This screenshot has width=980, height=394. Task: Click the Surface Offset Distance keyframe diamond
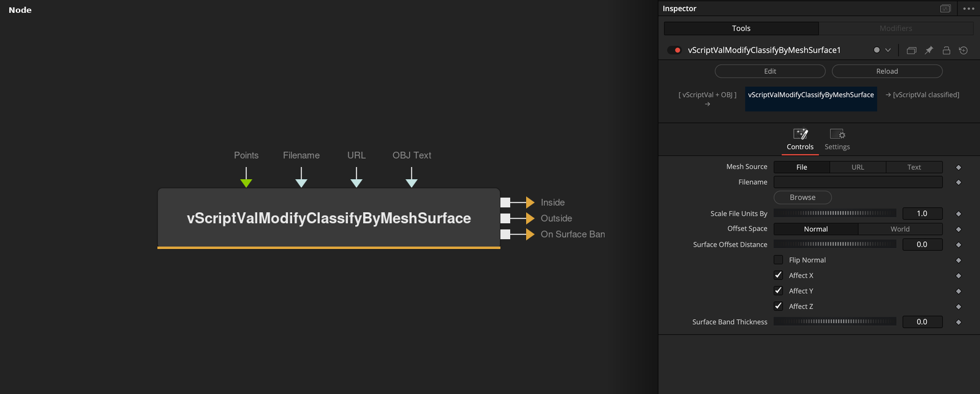[959, 245]
